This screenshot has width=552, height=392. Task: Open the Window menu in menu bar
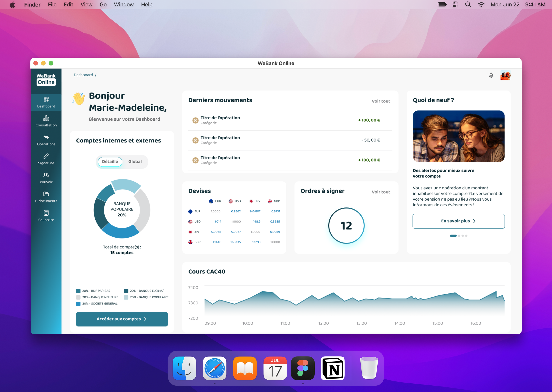[x=123, y=5]
